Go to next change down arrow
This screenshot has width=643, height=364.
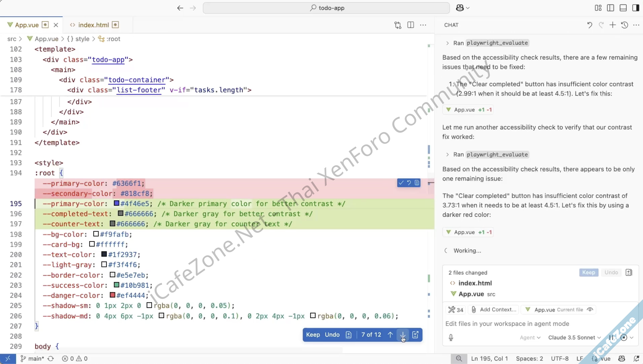(403, 335)
